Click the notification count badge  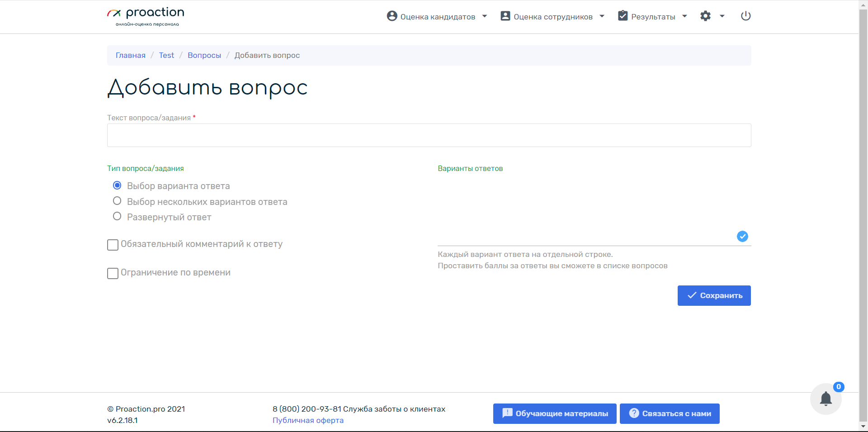click(x=839, y=387)
